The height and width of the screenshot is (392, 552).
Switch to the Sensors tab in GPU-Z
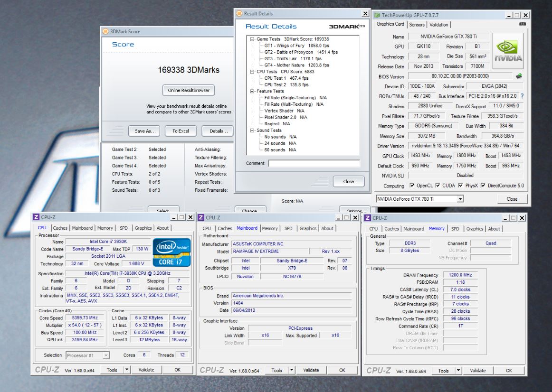click(x=417, y=25)
